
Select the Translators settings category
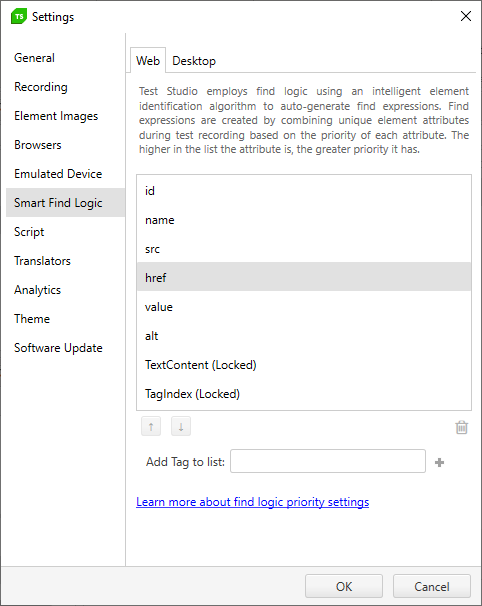[43, 261]
